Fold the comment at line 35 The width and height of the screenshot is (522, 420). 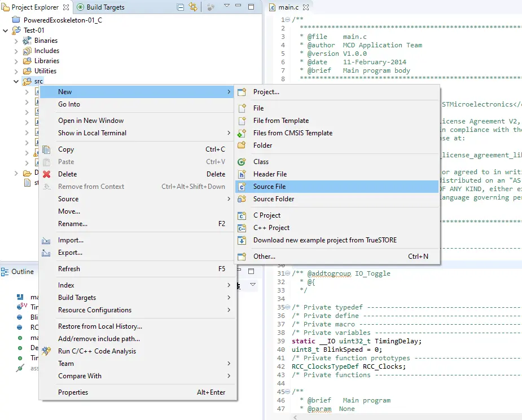click(x=288, y=307)
